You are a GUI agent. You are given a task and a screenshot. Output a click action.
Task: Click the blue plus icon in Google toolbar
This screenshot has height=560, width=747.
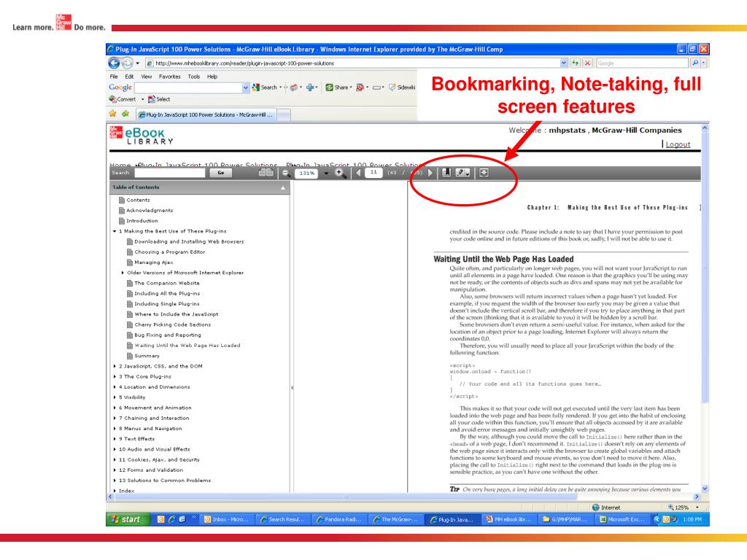(310, 87)
